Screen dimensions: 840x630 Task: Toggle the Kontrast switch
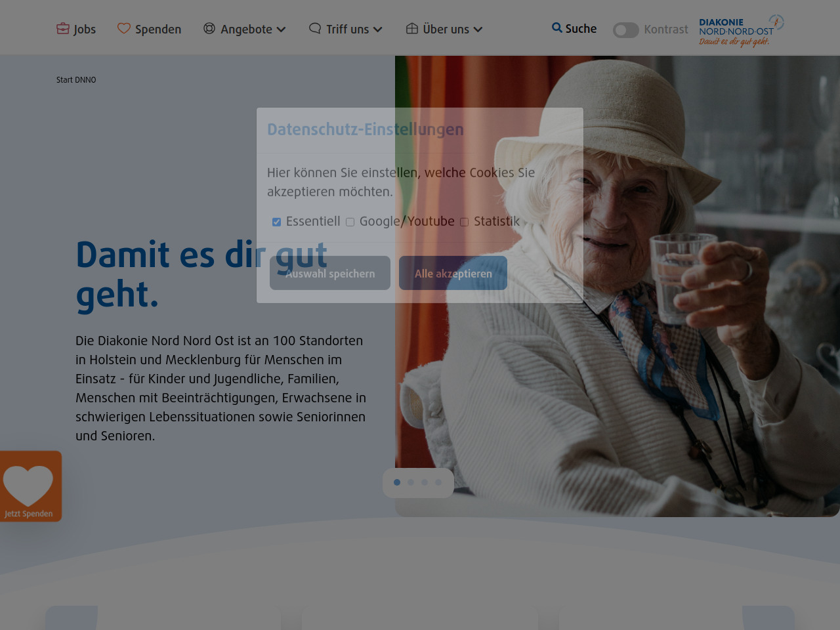[x=625, y=30]
